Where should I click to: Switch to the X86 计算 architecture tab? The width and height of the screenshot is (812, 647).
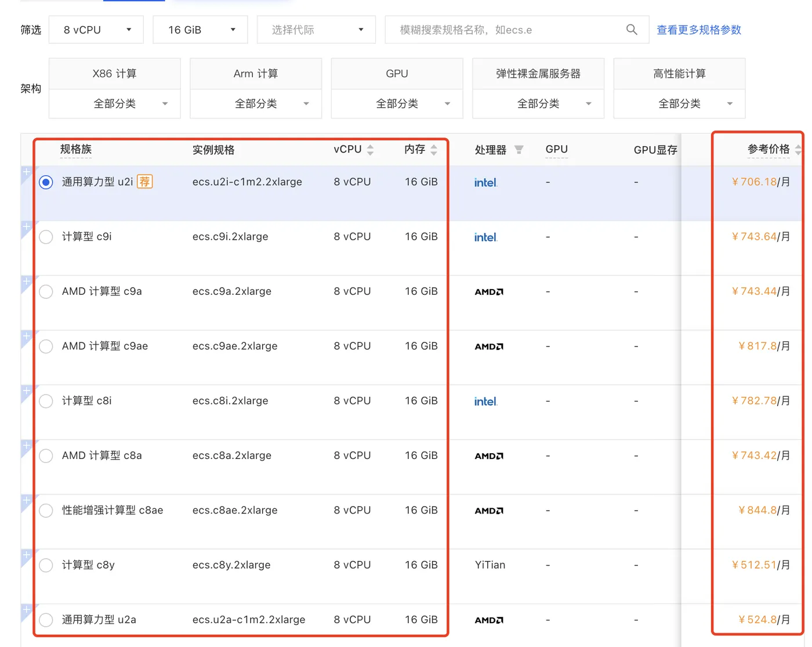tap(115, 74)
